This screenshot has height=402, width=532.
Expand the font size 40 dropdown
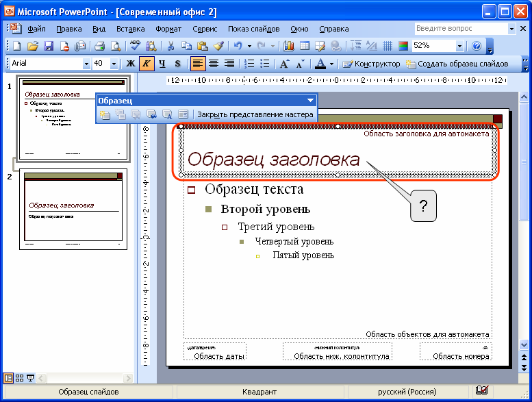114,64
